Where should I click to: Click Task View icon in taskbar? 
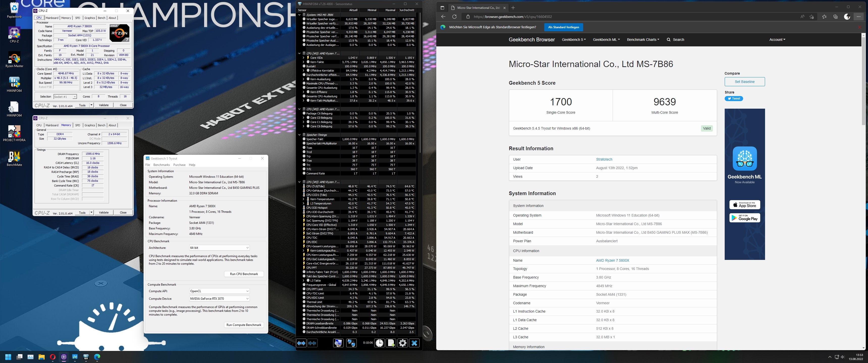tap(19, 357)
